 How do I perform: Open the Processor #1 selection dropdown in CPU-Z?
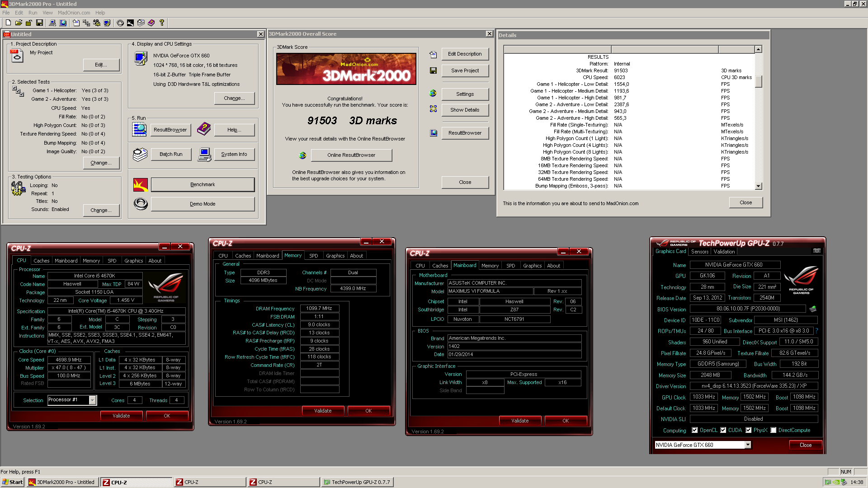92,400
